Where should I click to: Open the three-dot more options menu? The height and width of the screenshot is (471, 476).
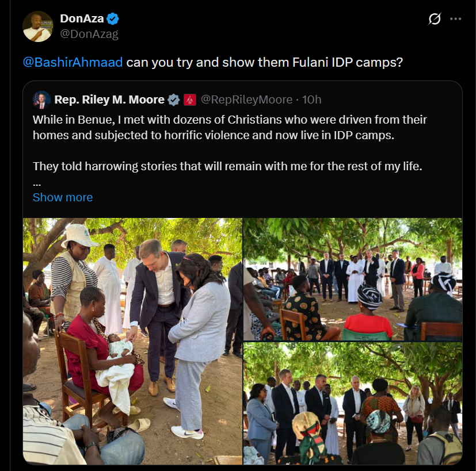pyautogui.click(x=455, y=19)
